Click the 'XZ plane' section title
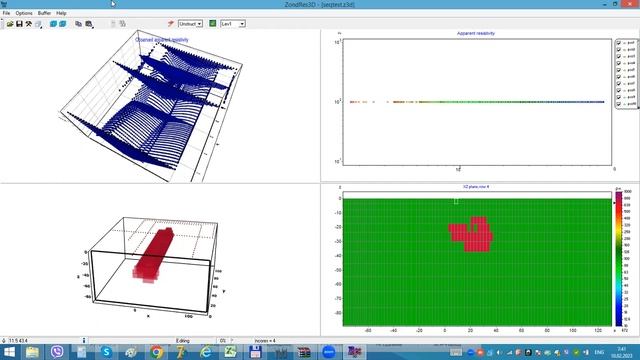The width and height of the screenshot is (640, 360). [476, 187]
